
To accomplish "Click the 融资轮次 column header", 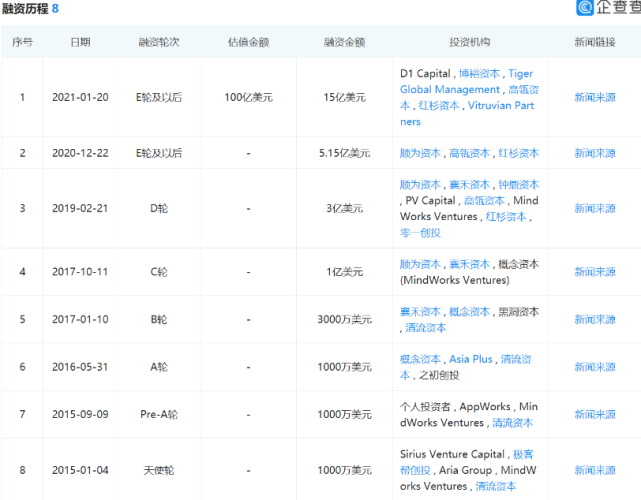I will coord(159,42).
